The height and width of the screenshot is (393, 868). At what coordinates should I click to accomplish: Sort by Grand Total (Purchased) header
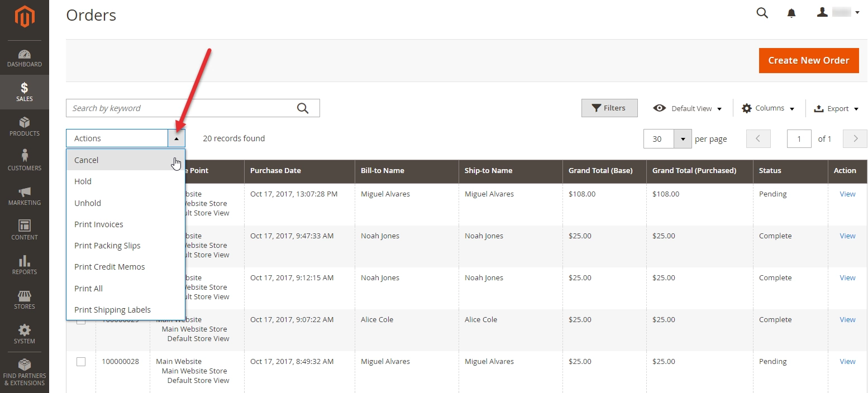(x=699, y=171)
